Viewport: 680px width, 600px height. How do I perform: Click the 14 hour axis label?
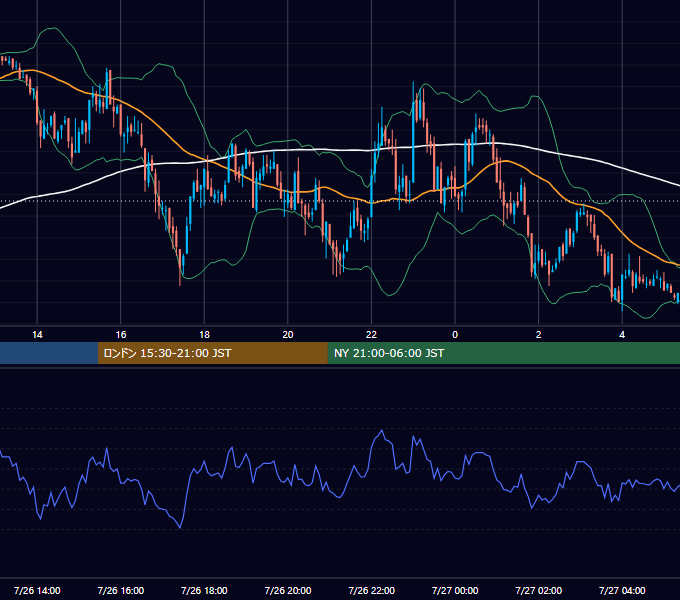click(x=37, y=335)
